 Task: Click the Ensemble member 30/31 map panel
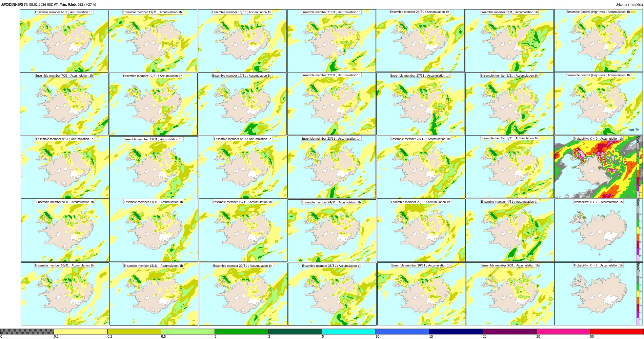(421, 294)
